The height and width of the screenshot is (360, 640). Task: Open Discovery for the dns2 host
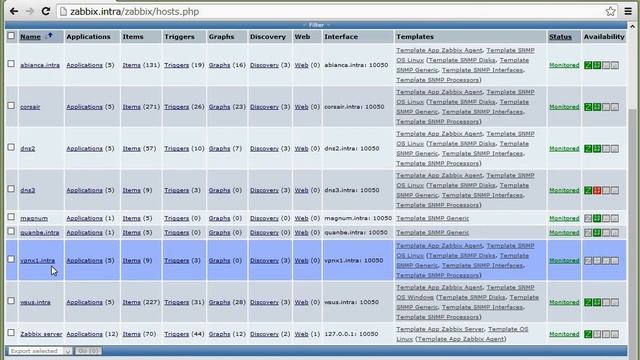[264, 149]
